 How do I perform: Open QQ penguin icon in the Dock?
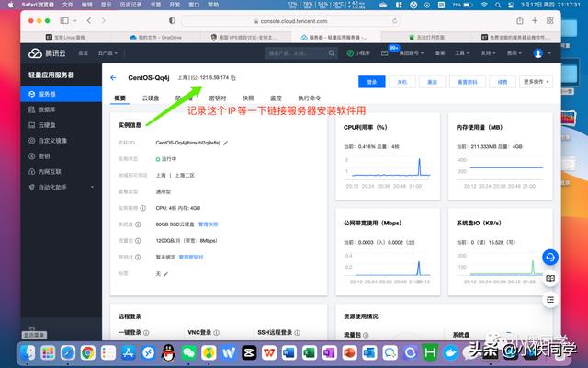tap(168, 352)
